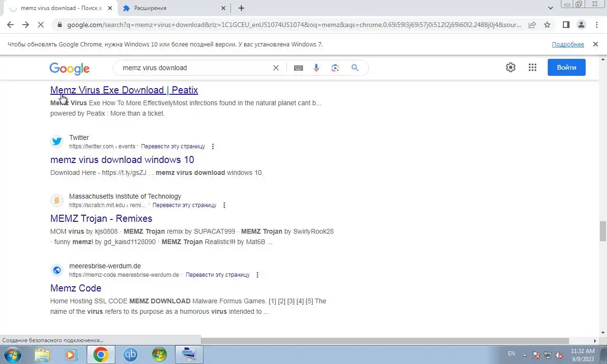Viewport: 607px width, 364px height.
Task: Open Memz Virus Exe Download Peatix result
Action: 124,90
